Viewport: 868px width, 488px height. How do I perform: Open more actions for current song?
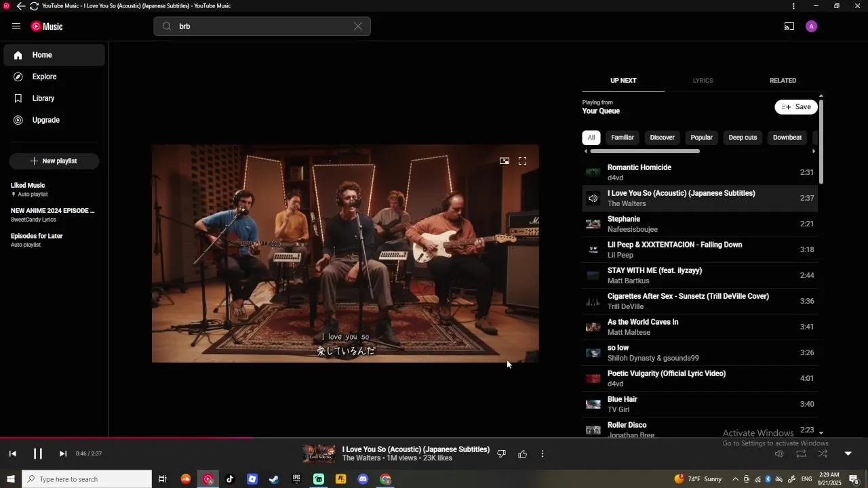tap(542, 454)
